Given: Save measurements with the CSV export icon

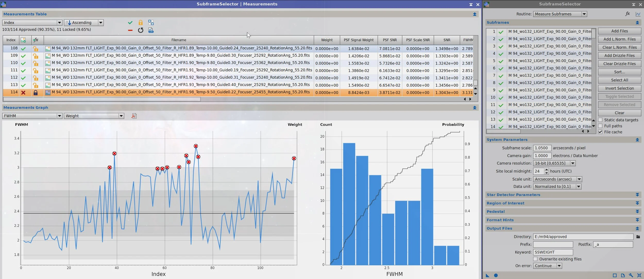Looking at the screenshot, I should (x=151, y=30).
